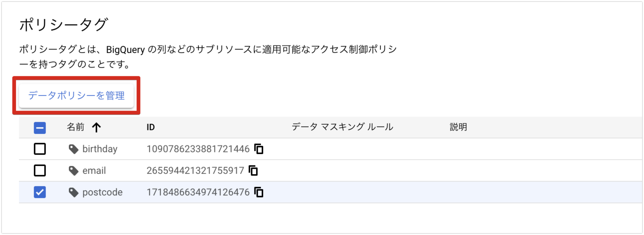Click the 説明 column header

coord(458,127)
